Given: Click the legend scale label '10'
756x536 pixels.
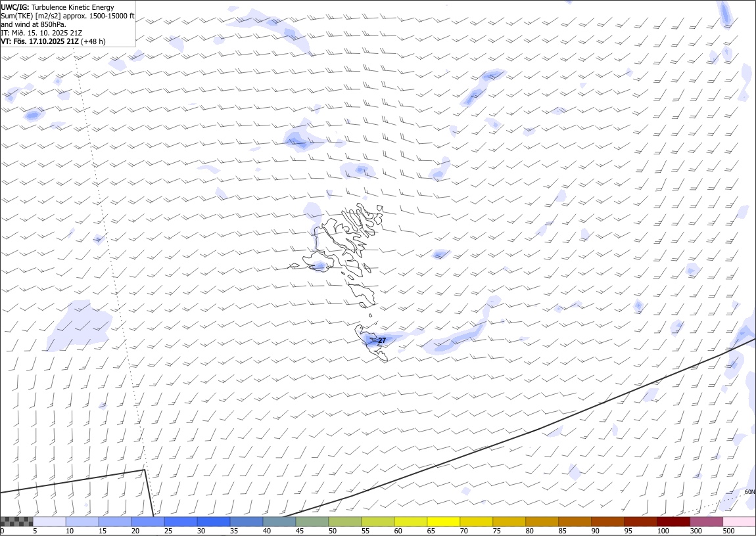Looking at the screenshot, I should (x=70, y=531).
